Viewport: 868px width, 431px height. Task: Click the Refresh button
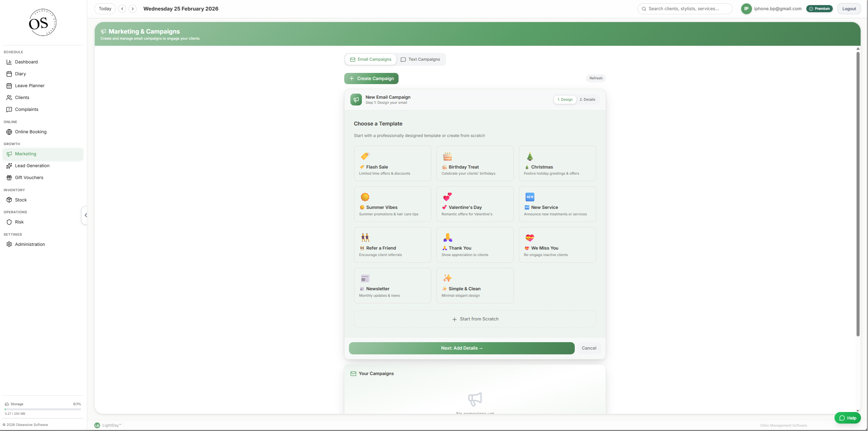pos(596,78)
